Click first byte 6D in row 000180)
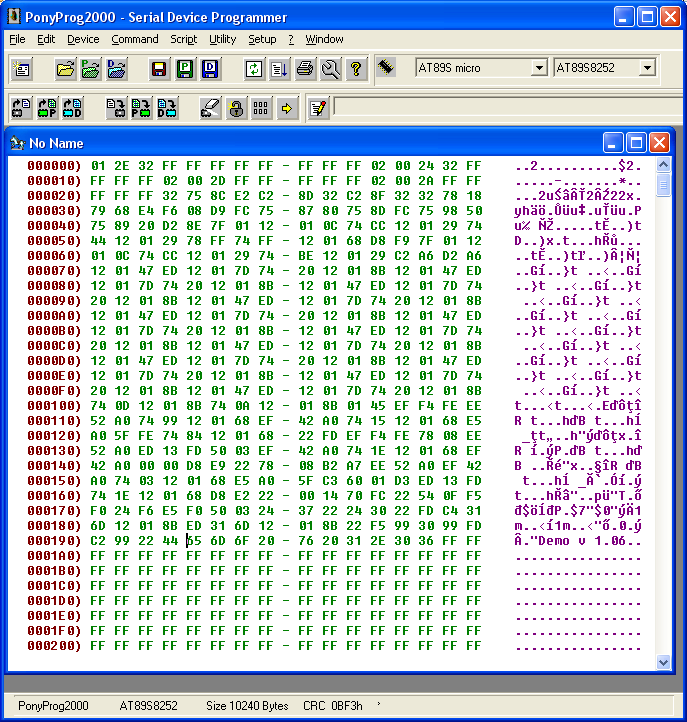 click(98, 526)
